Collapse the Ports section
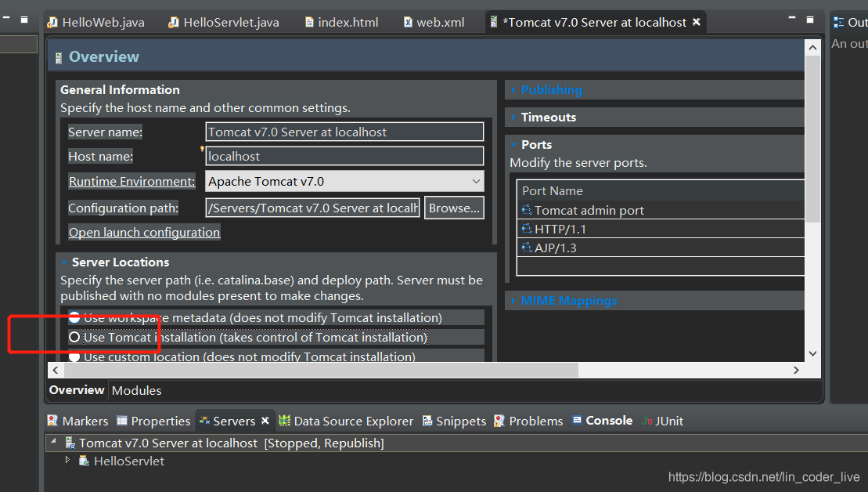 click(x=513, y=145)
